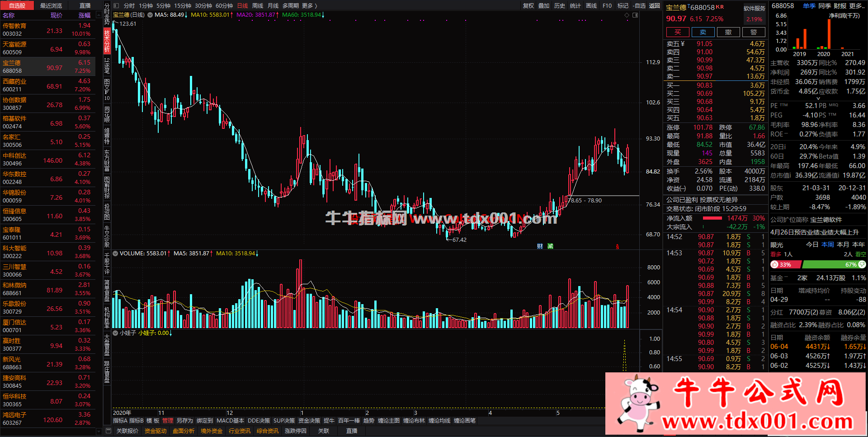Click the blue 卖 sell button
The width and height of the screenshot is (868, 437).
pos(703,32)
